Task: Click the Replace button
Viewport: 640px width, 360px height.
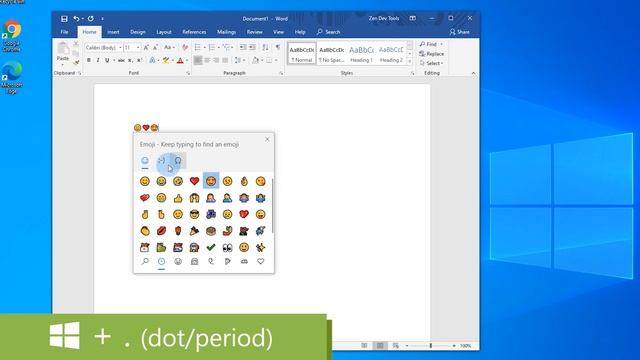Action: (x=431, y=54)
